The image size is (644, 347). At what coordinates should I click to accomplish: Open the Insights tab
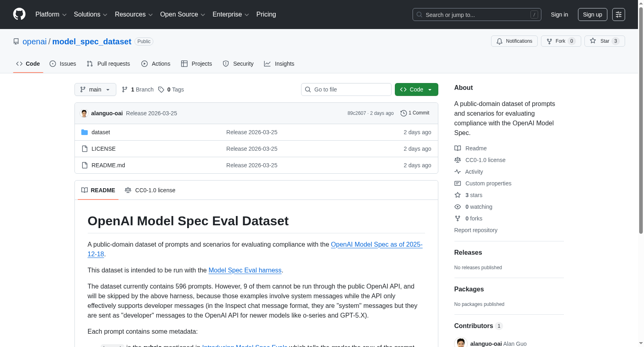pos(279,64)
